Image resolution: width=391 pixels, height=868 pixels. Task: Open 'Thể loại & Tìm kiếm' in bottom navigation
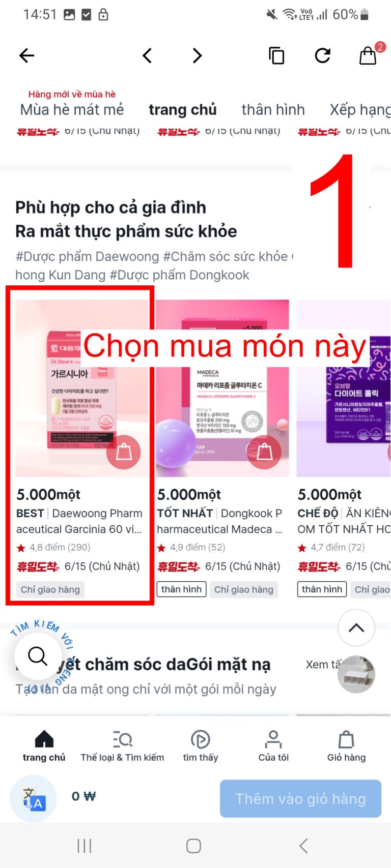coord(122,746)
